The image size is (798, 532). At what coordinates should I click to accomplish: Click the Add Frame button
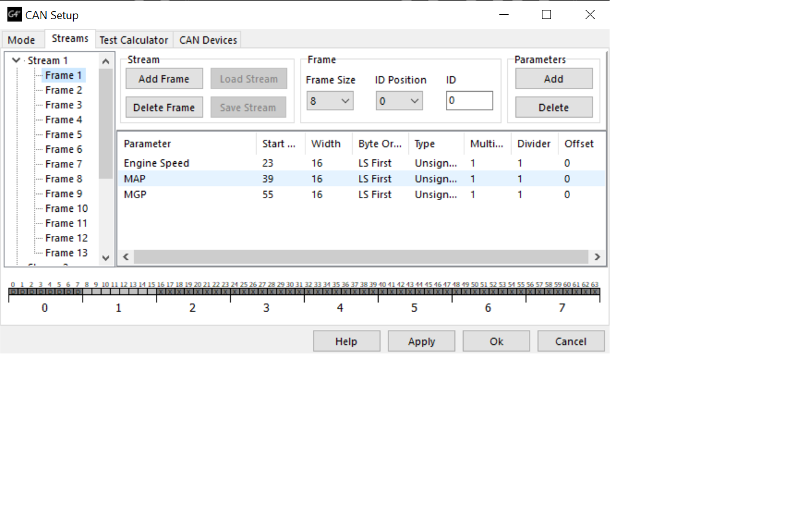tap(164, 79)
